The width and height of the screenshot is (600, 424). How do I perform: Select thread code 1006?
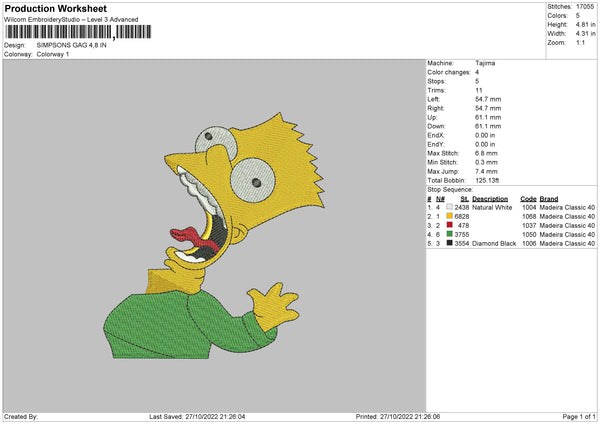pyautogui.click(x=529, y=243)
